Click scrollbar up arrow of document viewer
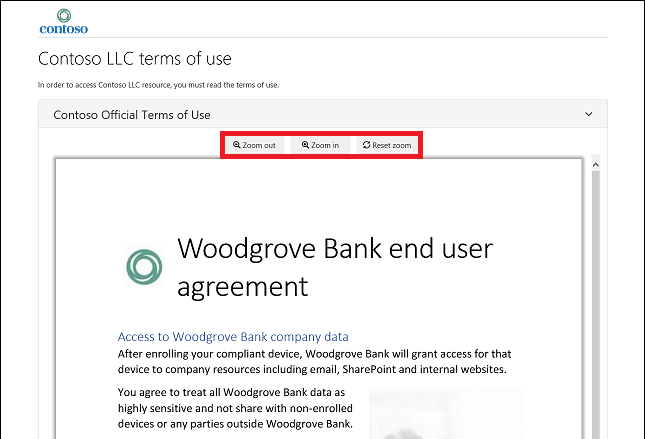 595,165
